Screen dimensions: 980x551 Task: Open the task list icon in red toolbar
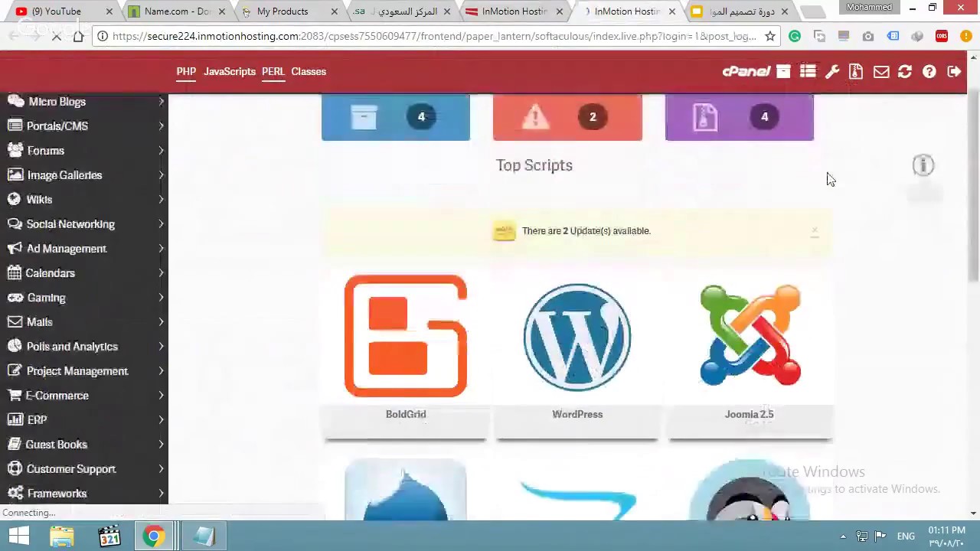[x=808, y=71]
